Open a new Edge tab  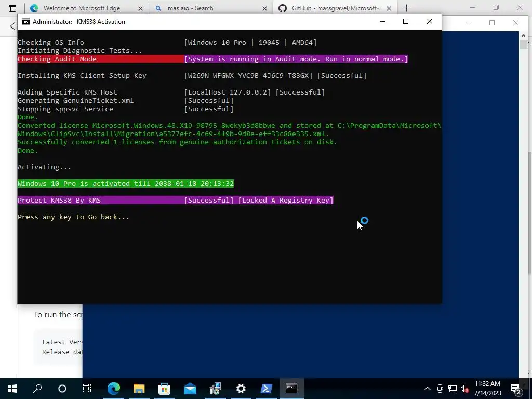[x=406, y=8]
